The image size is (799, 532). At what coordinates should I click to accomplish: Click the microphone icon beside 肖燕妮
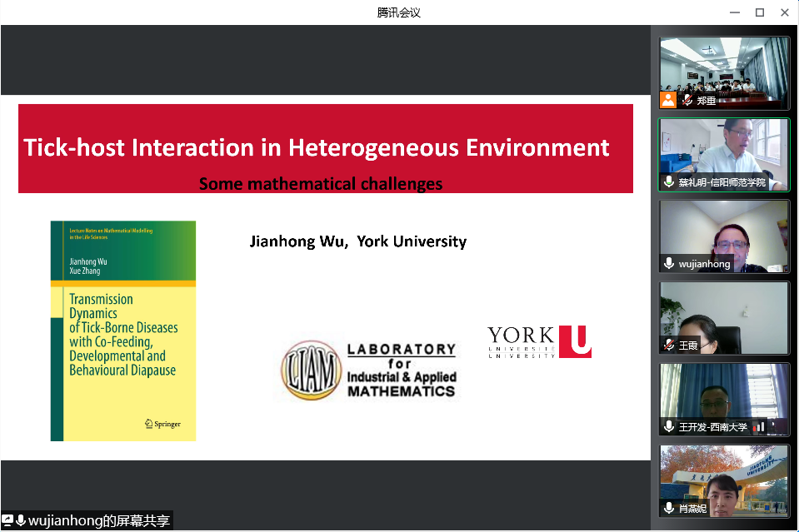point(669,508)
